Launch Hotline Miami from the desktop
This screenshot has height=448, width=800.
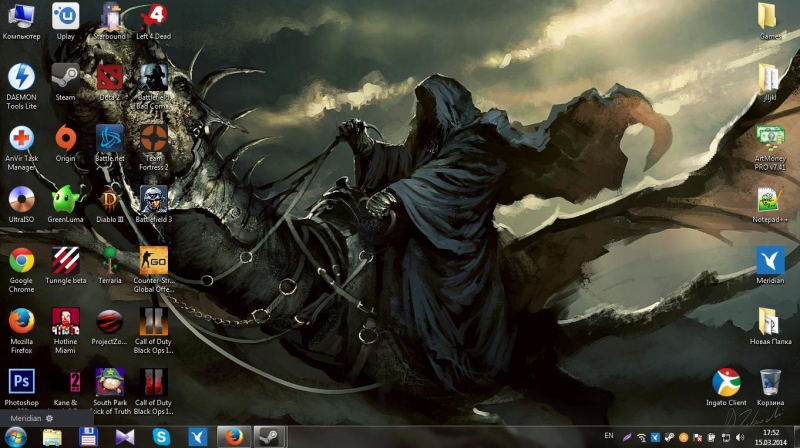(65, 331)
